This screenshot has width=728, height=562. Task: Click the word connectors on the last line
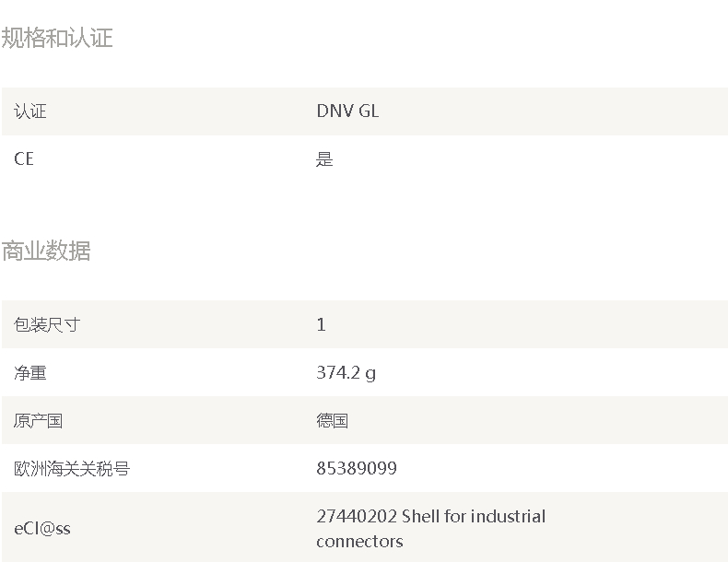359,542
